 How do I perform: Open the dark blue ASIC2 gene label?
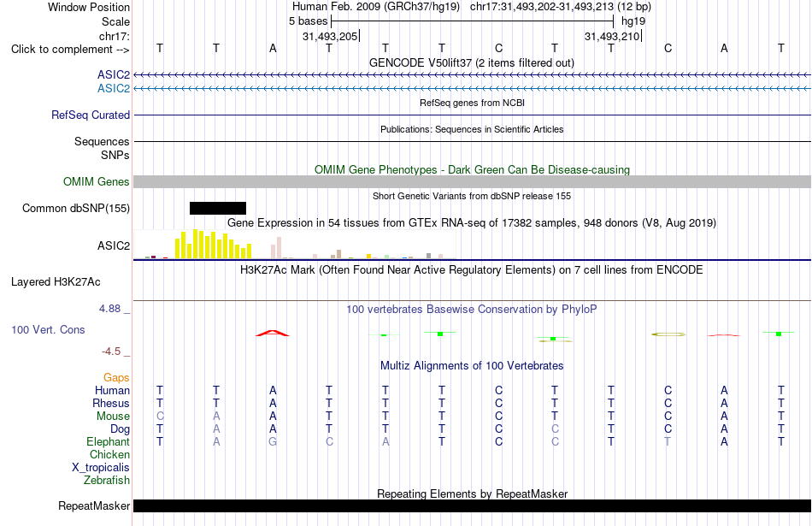click(114, 75)
